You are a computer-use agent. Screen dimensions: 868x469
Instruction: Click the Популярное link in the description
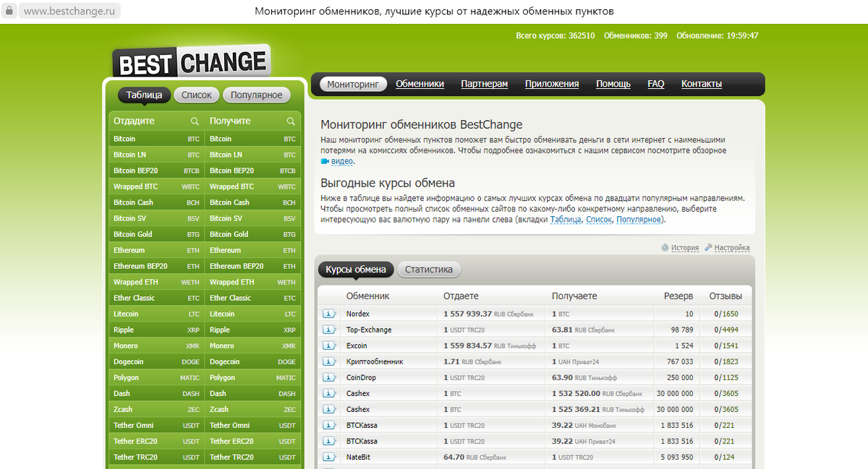tap(639, 220)
